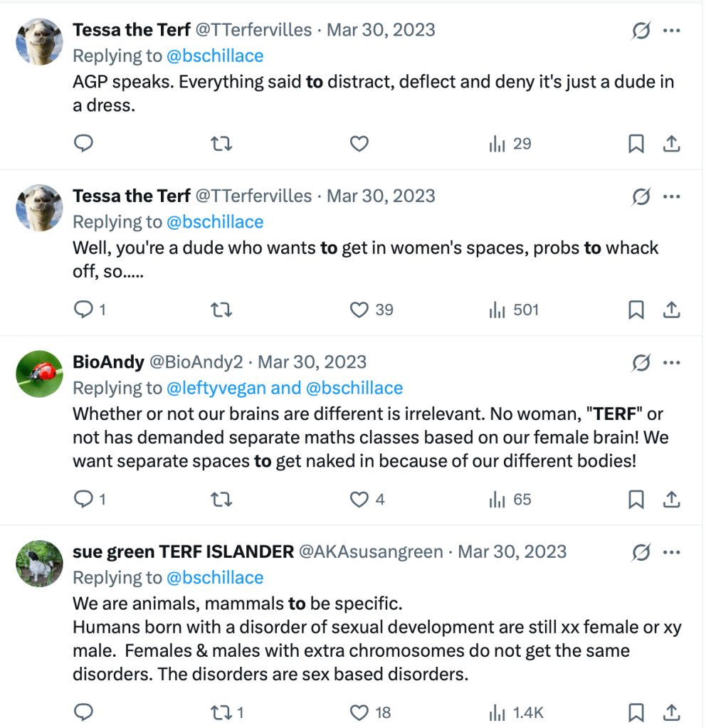Like the tweet with 39 likes

tap(359, 310)
